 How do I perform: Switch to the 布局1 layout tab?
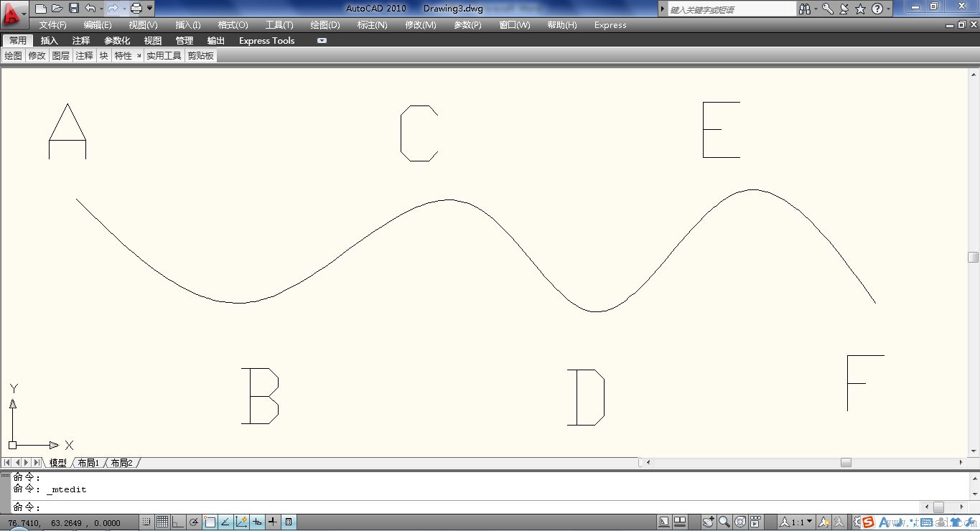88,463
